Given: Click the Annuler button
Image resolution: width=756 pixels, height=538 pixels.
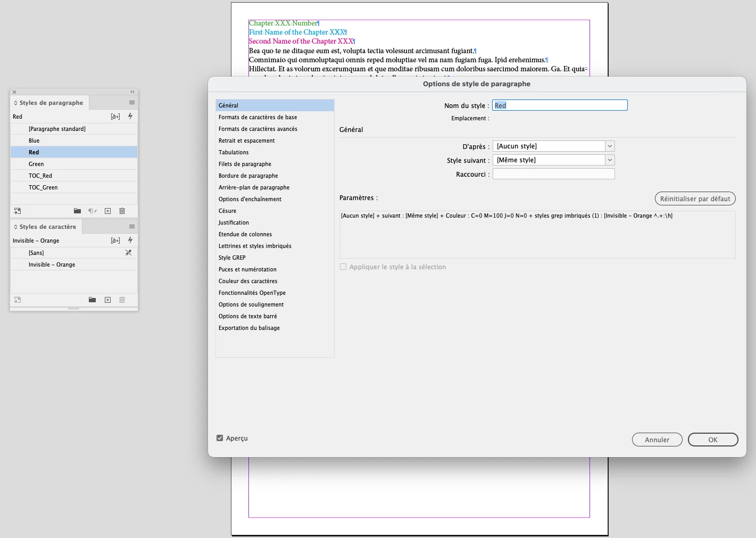Looking at the screenshot, I should point(657,440).
